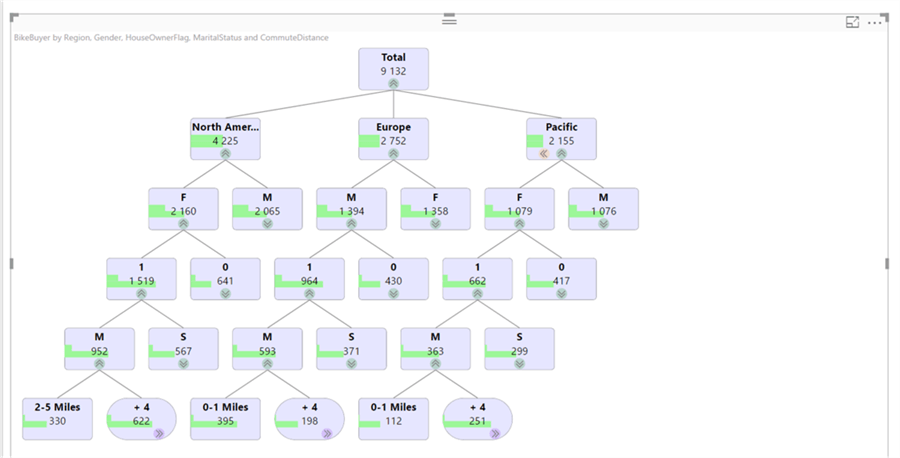Collapse the Europe node chevron
900x458 pixels.
[393, 154]
